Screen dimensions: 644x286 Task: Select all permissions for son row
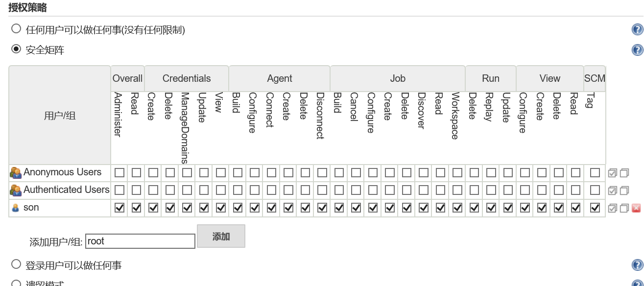pos(612,208)
